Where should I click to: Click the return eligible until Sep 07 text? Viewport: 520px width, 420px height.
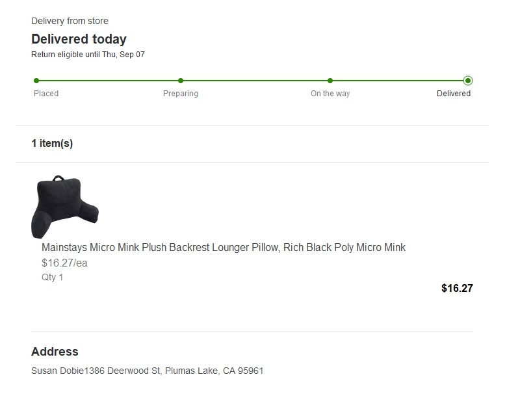88,55
